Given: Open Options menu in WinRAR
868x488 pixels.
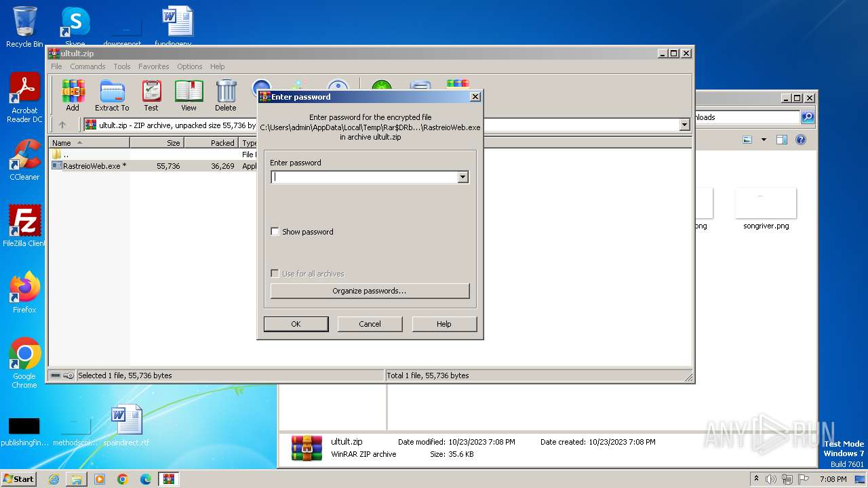Looking at the screenshot, I should [x=190, y=66].
